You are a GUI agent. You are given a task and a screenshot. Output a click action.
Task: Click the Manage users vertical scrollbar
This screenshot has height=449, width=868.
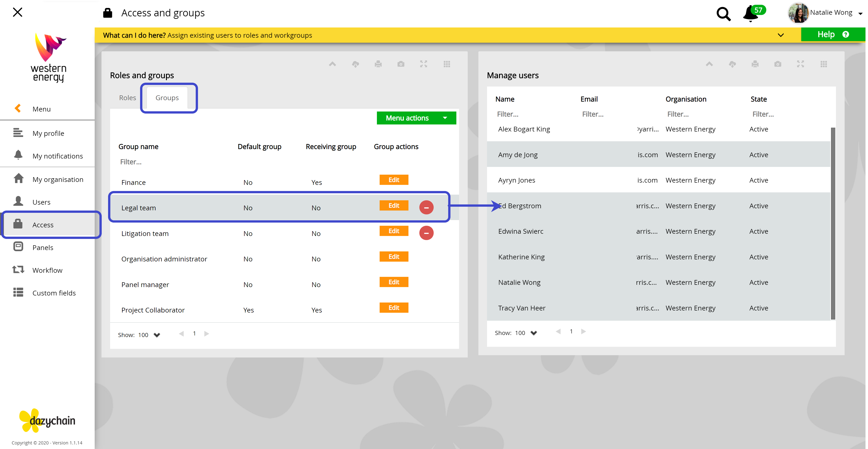click(x=833, y=223)
